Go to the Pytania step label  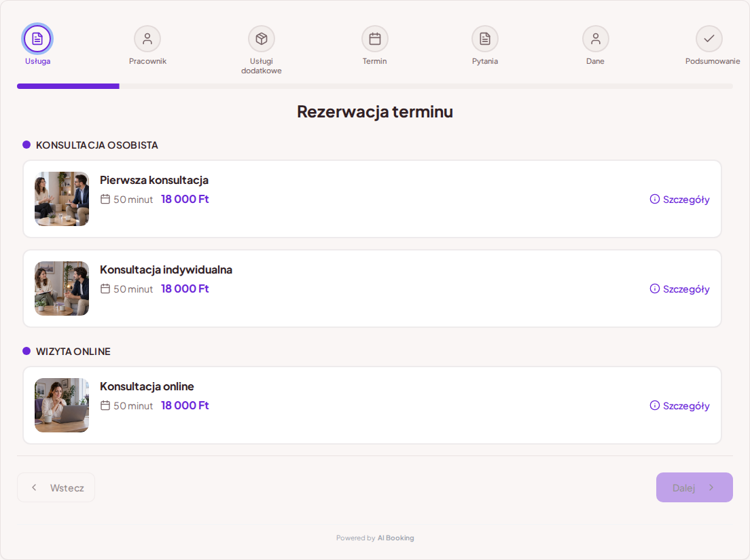pos(485,61)
